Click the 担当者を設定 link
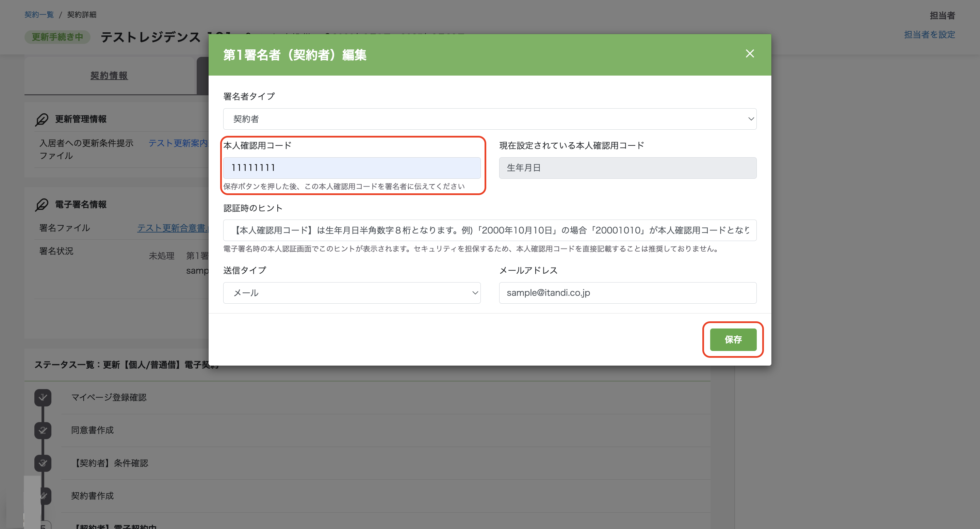 click(929, 35)
